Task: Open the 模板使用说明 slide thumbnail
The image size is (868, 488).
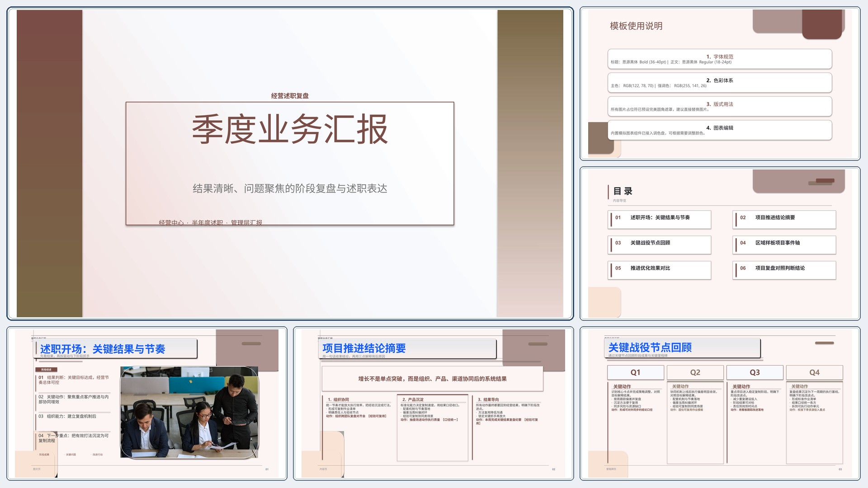Action: pos(720,84)
